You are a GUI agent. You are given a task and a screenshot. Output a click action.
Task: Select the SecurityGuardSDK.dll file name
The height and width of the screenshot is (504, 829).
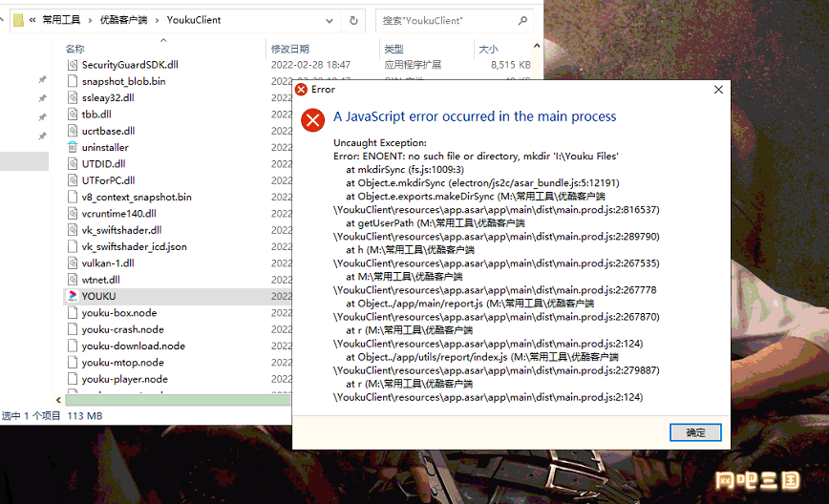click(130, 65)
